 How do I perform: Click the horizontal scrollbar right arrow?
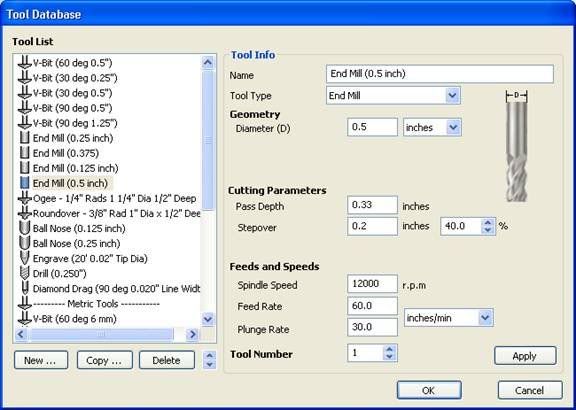(192, 334)
